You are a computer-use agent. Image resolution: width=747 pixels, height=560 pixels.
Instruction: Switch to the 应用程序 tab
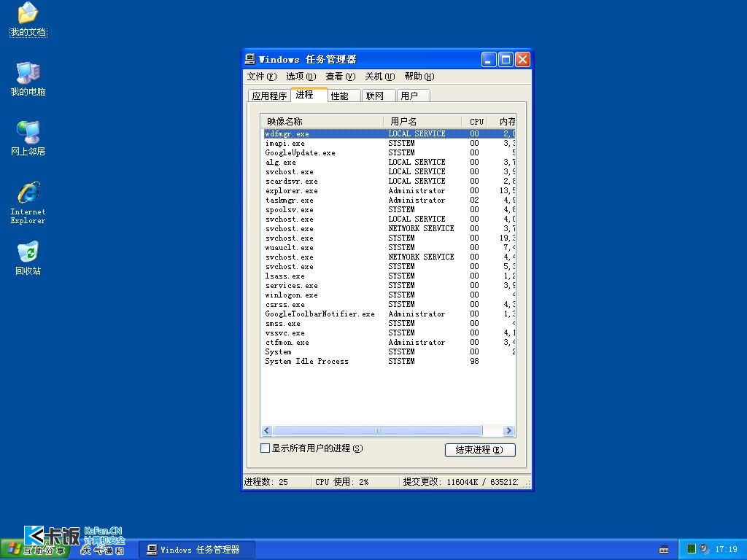point(269,96)
